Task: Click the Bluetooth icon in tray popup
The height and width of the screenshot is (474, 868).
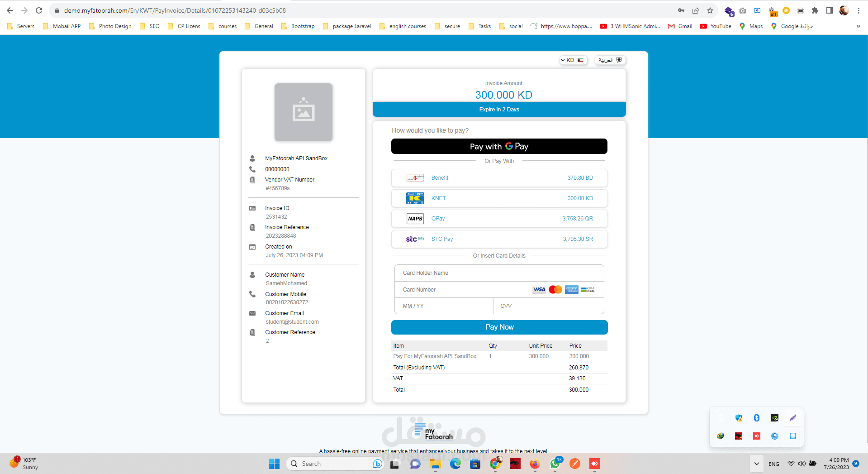Action: coord(757,418)
